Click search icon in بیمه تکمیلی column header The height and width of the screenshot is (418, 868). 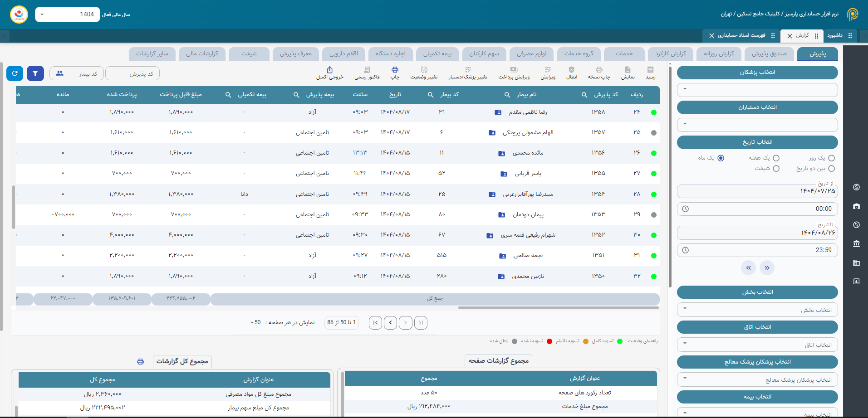point(228,95)
